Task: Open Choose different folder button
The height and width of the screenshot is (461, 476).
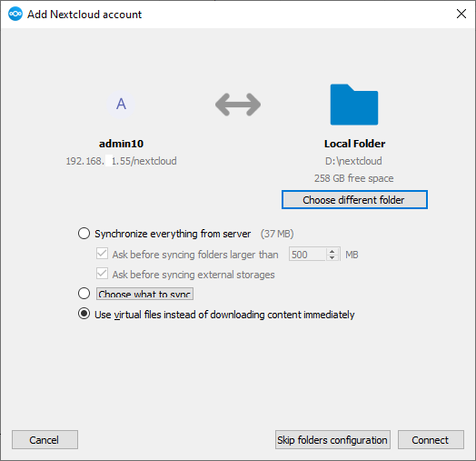Action: click(354, 200)
